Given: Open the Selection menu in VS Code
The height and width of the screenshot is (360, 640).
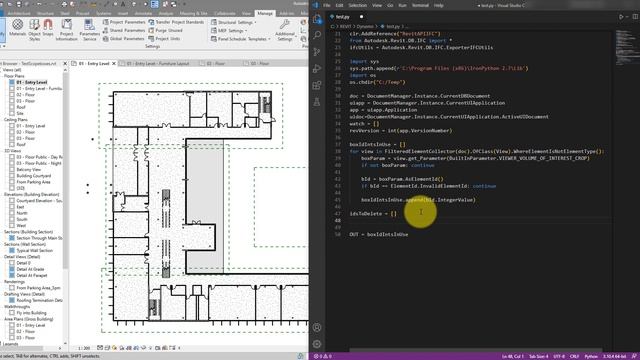Looking at the screenshot, I should pyautogui.click(x=357, y=5).
